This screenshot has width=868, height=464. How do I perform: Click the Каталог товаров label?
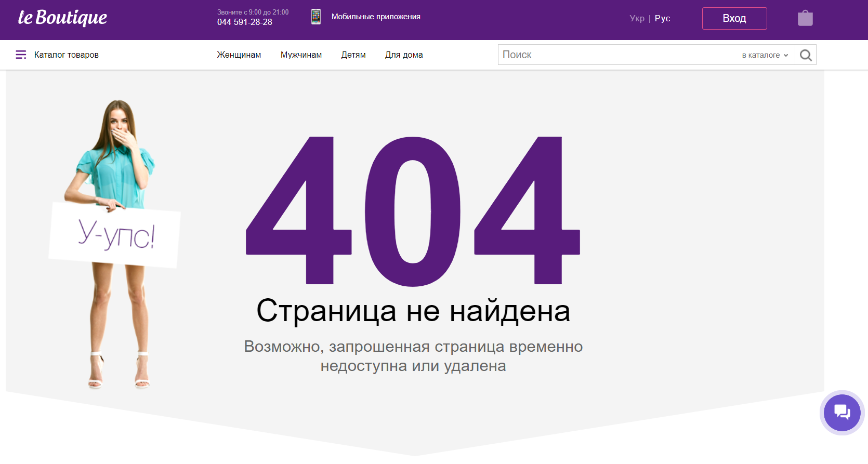67,55
